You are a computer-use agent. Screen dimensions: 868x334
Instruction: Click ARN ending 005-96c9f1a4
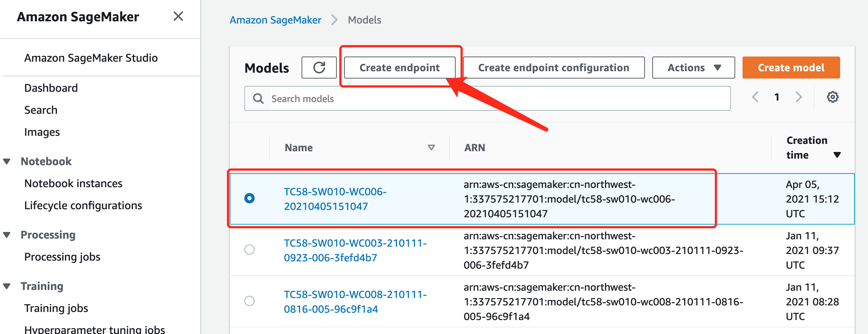[603, 302]
